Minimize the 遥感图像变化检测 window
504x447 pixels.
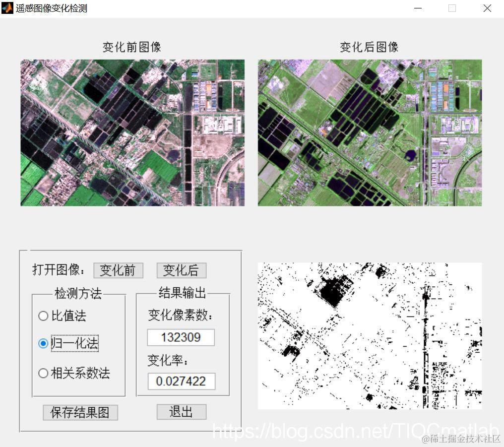pos(417,8)
